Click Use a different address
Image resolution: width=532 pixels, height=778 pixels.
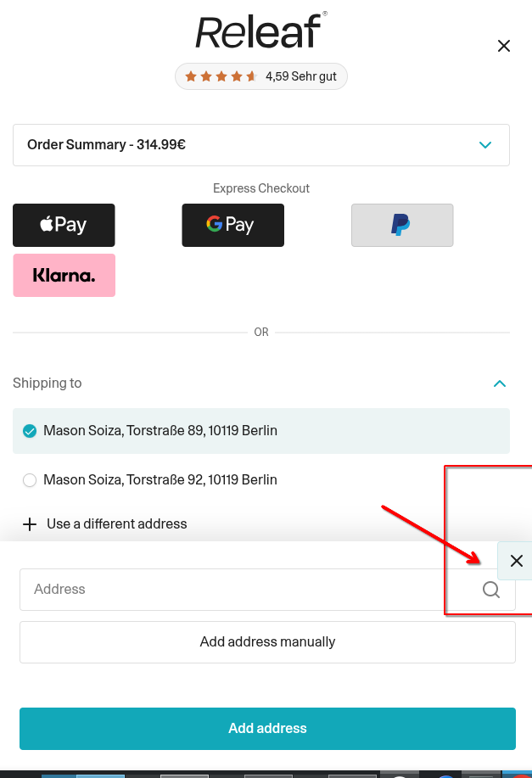tap(116, 524)
